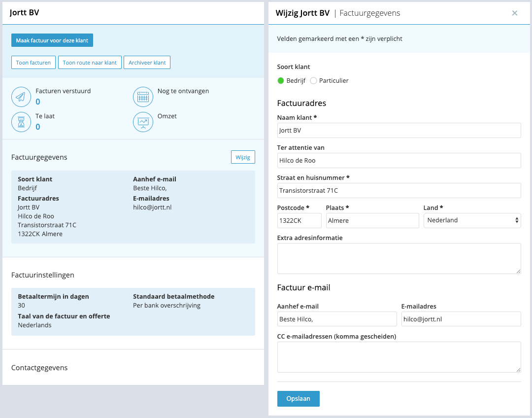Image resolution: width=532 pixels, height=418 pixels.
Task: Show invoices with Toon facturen
Action: [x=33, y=63]
